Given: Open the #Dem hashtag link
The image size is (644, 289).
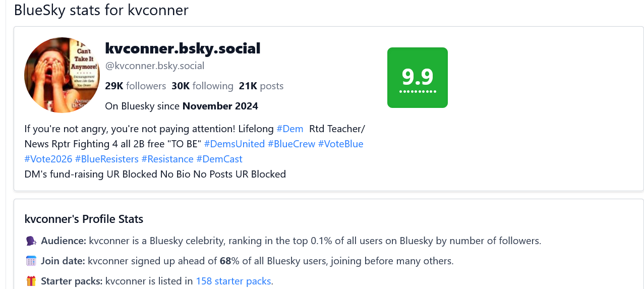Looking at the screenshot, I should (290, 129).
